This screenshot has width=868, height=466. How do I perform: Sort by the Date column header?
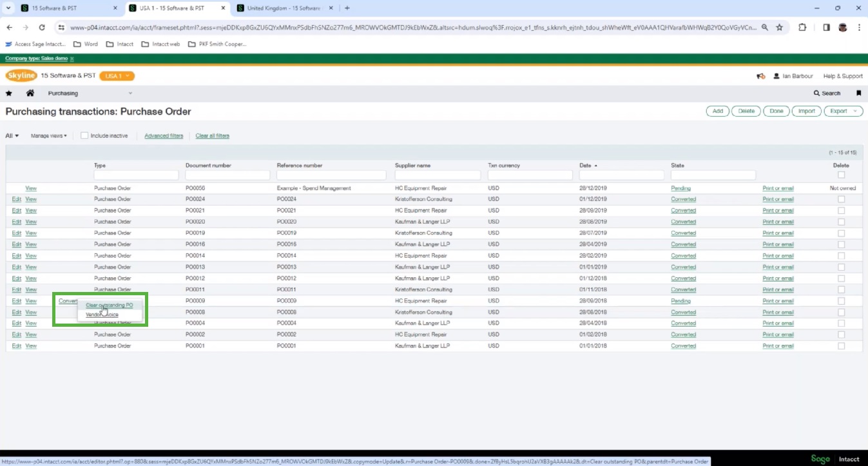[585, 166]
